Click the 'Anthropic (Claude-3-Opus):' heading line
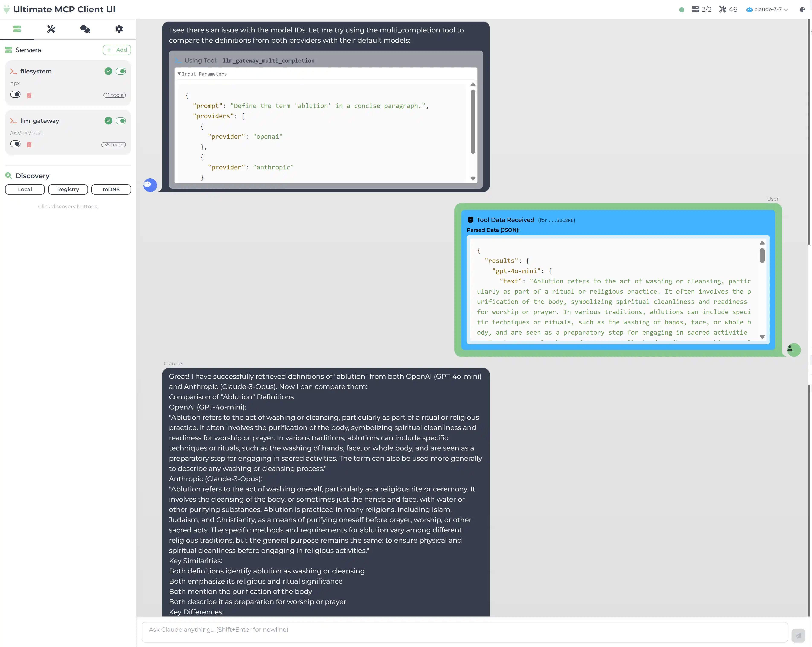This screenshot has width=812, height=647. tap(215, 479)
